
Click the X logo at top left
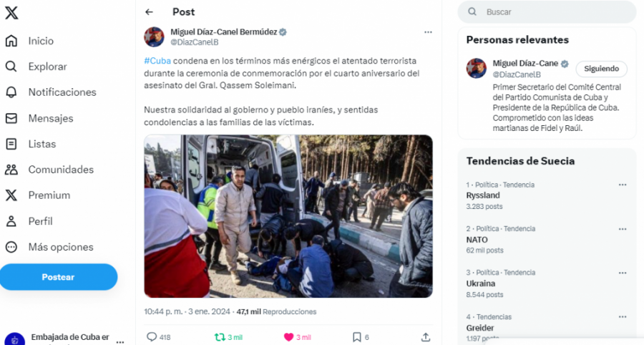(11, 13)
